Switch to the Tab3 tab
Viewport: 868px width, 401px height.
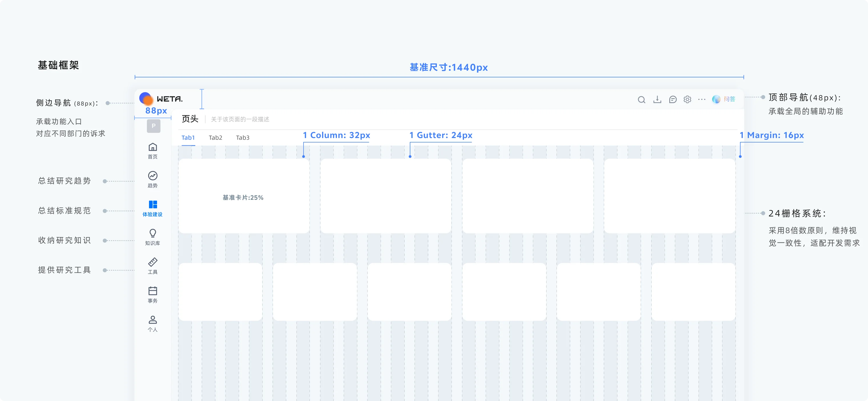243,137
